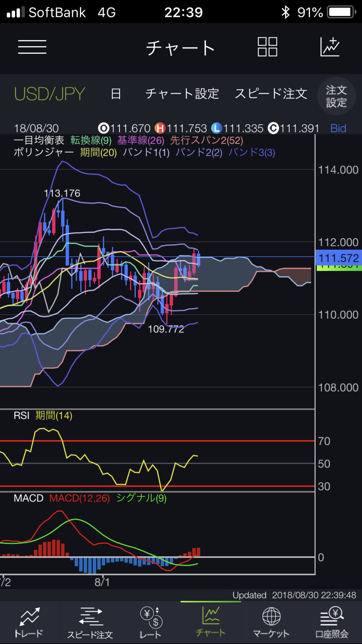Tap the add chart indicator icon
Image resolution: width=362 pixels, height=644 pixels.
pyautogui.click(x=330, y=47)
